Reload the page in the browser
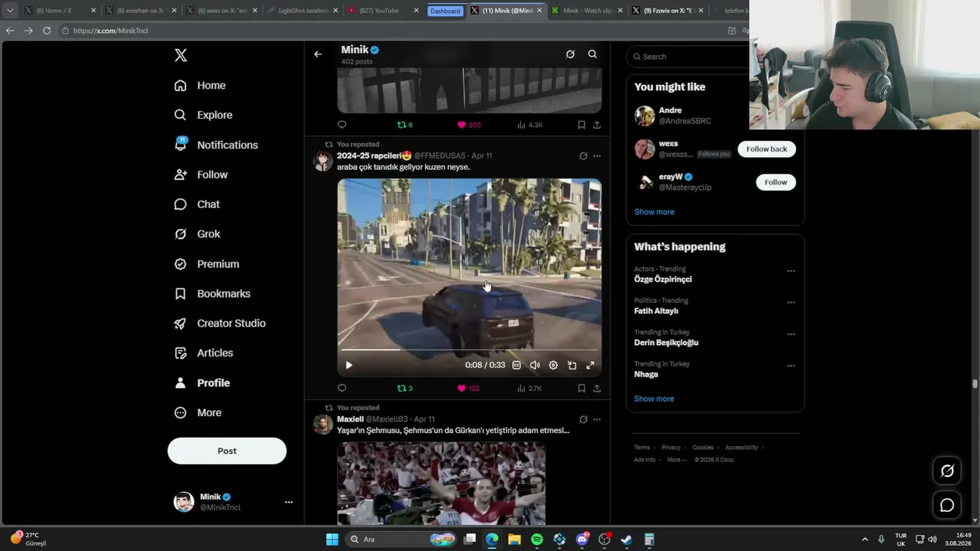The width and height of the screenshot is (980, 551). click(x=47, y=31)
